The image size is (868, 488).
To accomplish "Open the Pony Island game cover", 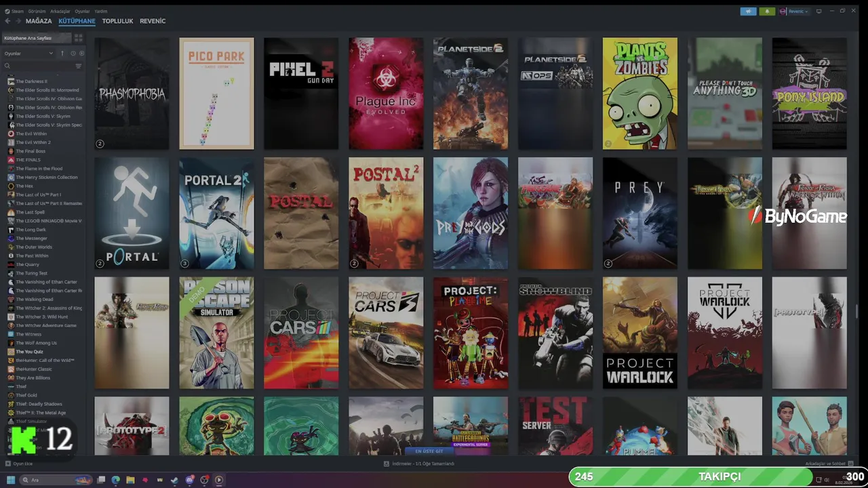I will [810, 94].
